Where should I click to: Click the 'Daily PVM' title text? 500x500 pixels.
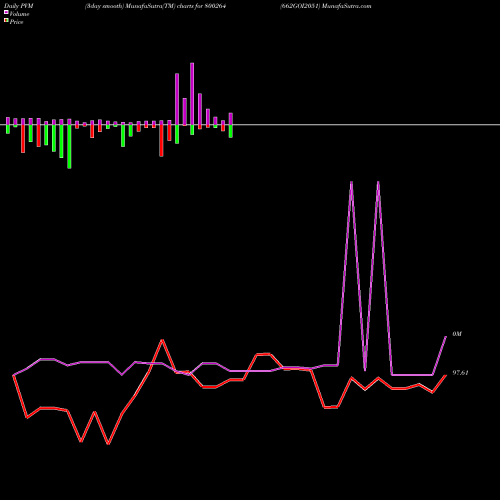point(19,6)
